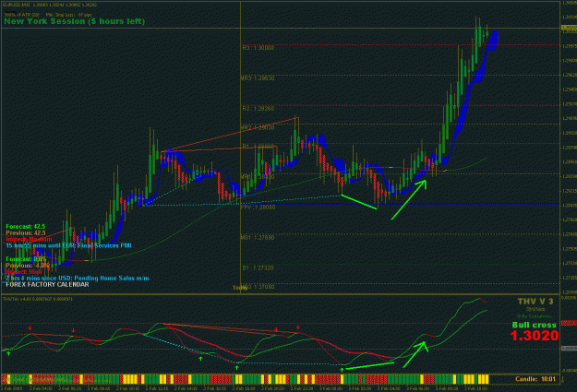The height and width of the screenshot is (392, 577).
Task: Click the 'New York Session (5 hours left)' heading
Action: click(x=75, y=21)
